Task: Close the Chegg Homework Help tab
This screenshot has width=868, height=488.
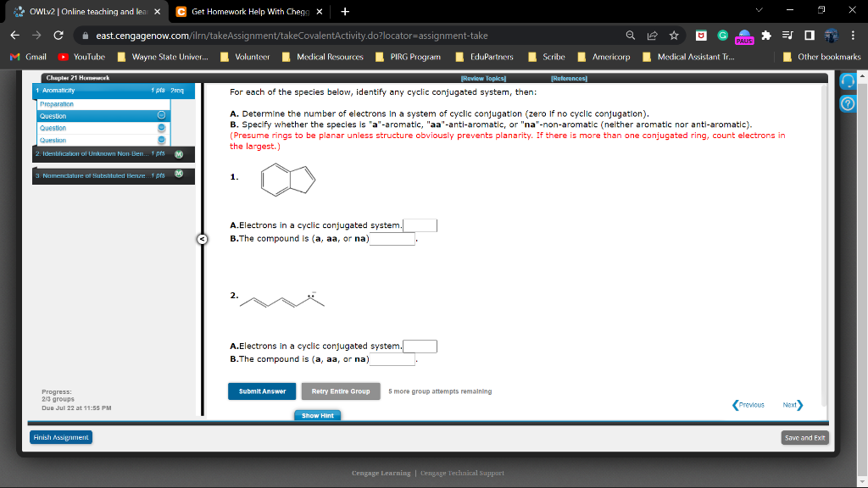Action: point(320,12)
